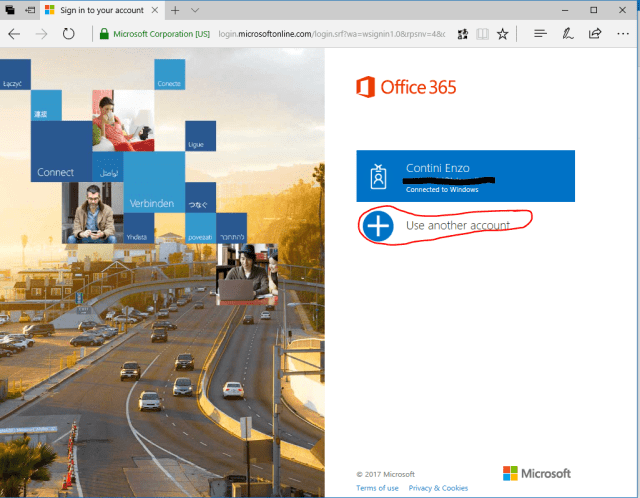This screenshot has width=640, height=498.
Task: Set tabs aside icon
Action: pyautogui.click(x=30, y=10)
